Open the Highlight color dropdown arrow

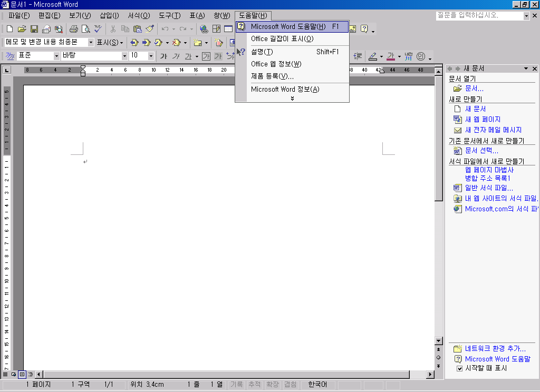click(381, 56)
